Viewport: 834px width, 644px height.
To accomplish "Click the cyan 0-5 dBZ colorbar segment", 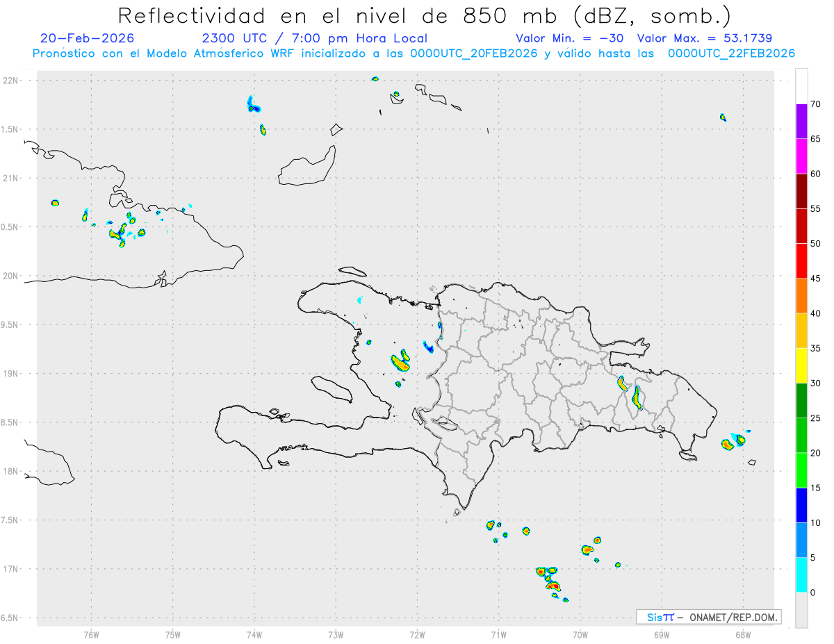I will [801, 575].
